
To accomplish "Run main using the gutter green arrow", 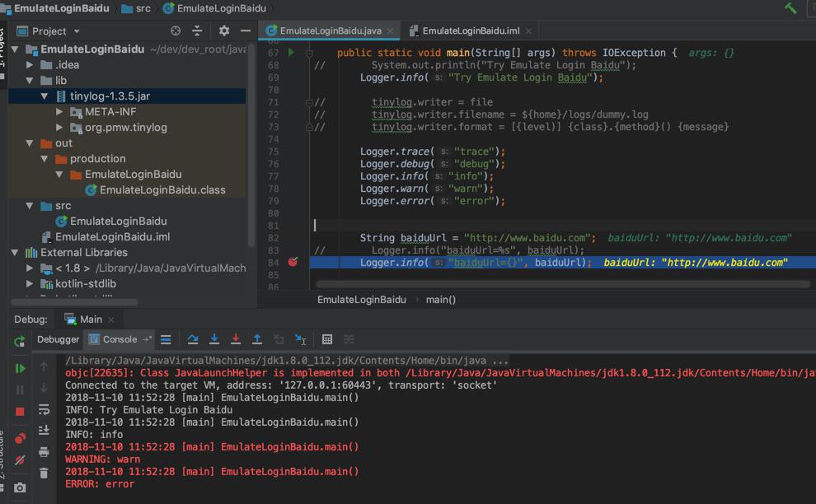I will coord(291,53).
